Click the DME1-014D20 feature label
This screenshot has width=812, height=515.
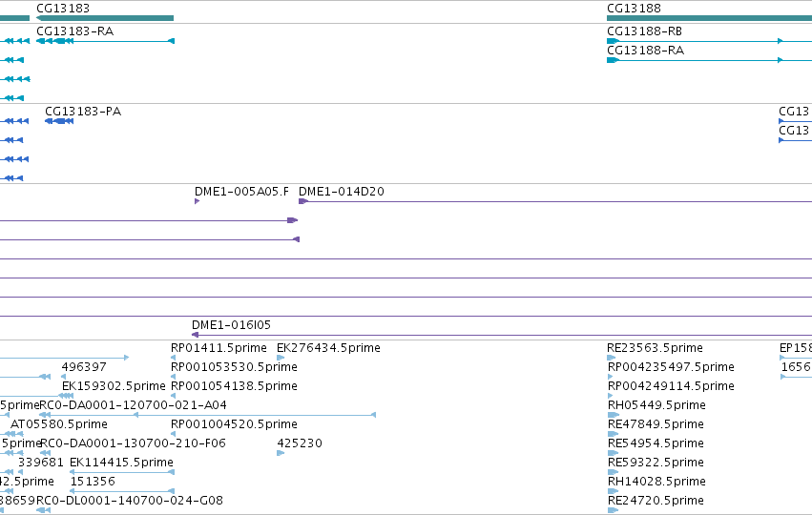pos(342,192)
